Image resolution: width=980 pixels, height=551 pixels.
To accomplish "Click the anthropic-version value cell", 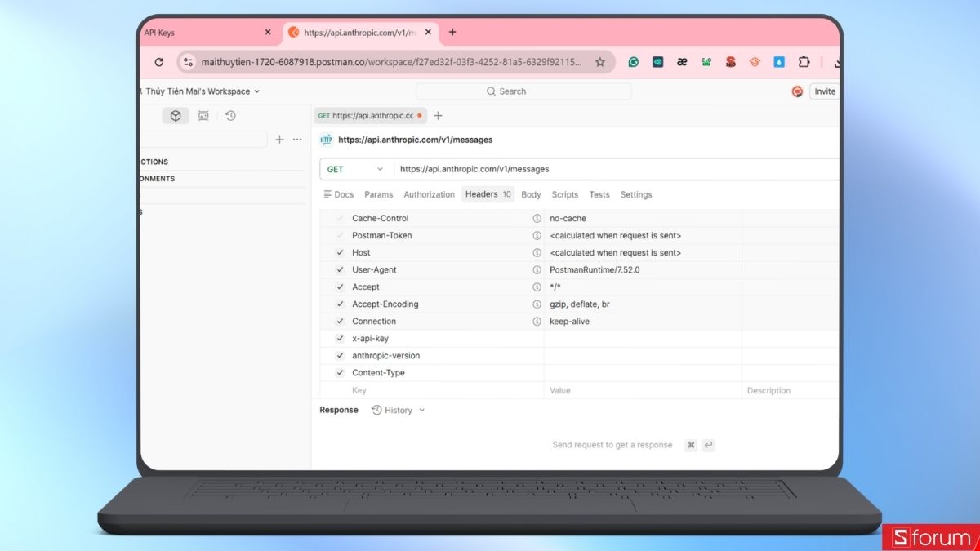I will tap(643, 355).
